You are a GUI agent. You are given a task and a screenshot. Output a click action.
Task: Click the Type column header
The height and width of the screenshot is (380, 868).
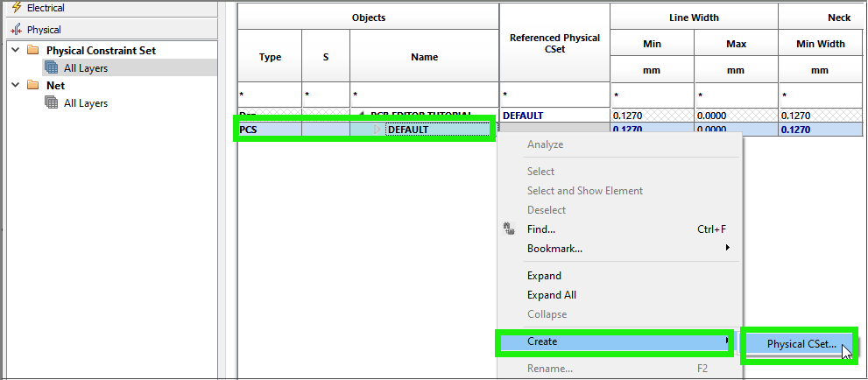270,56
